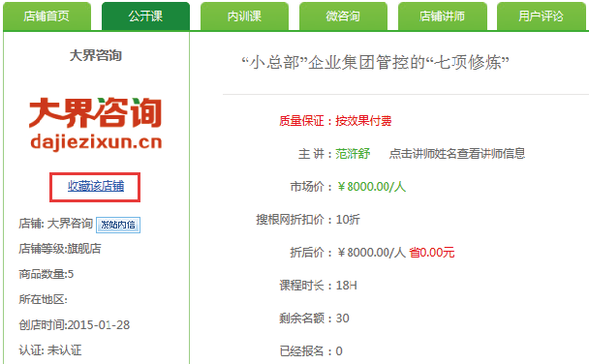Open the 店铺首页 tab

(46, 16)
